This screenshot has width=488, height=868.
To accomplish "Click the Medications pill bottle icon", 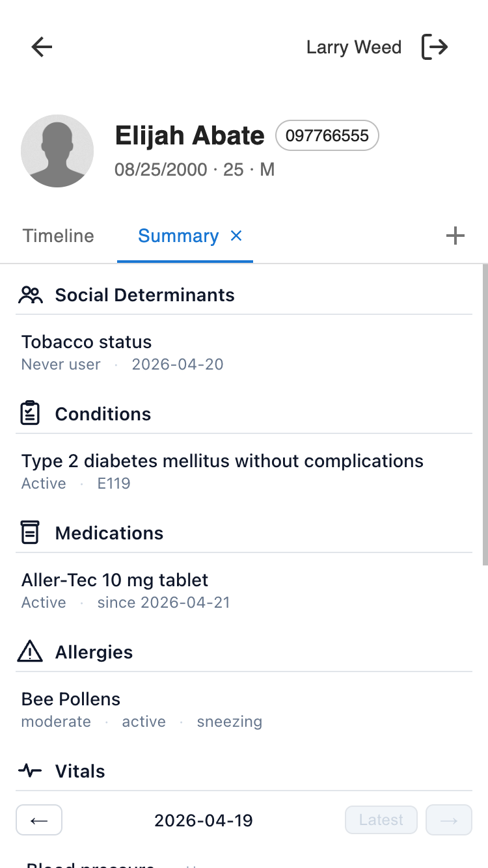I will (x=30, y=533).
